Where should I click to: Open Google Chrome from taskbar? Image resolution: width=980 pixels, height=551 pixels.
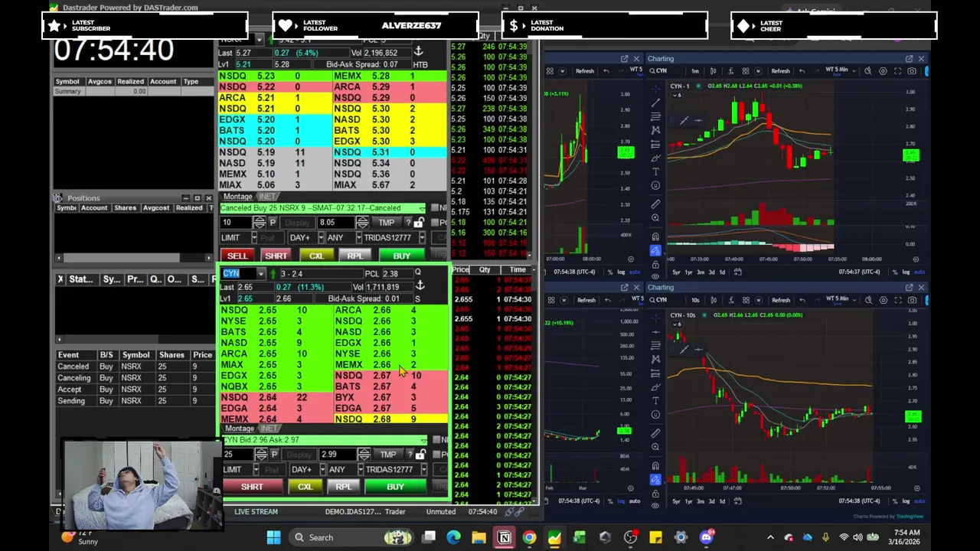[529, 537]
